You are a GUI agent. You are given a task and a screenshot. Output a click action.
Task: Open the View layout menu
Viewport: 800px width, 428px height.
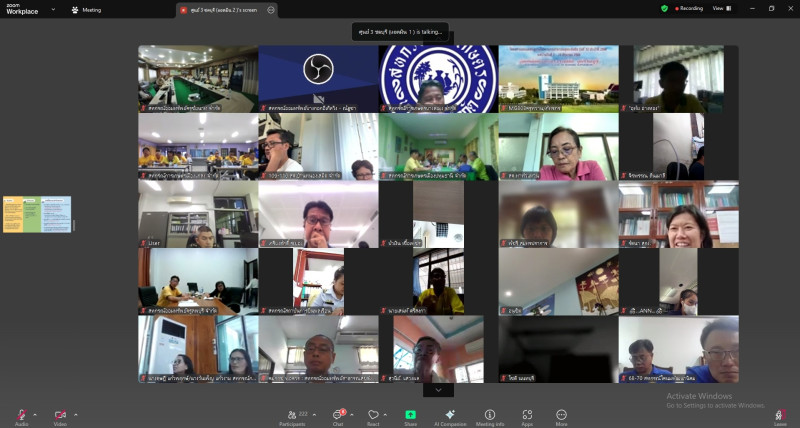[722, 9]
